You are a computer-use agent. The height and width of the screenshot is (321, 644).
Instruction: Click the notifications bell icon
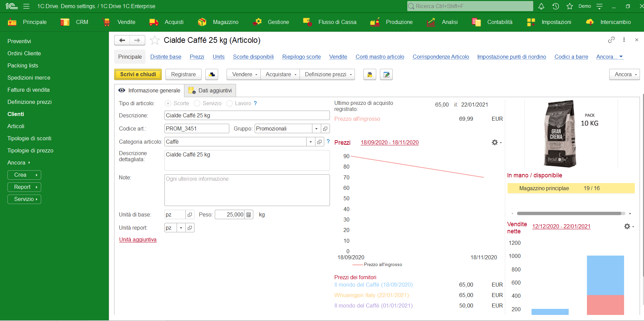coord(541,6)
